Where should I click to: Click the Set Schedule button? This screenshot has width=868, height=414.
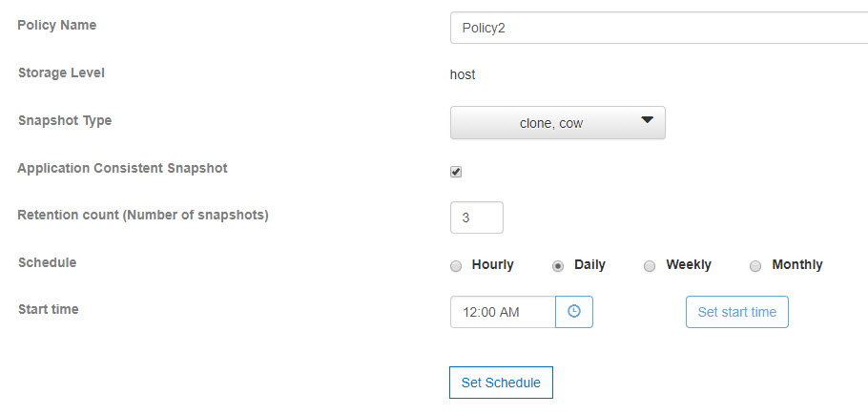click(x=501, y=383)
